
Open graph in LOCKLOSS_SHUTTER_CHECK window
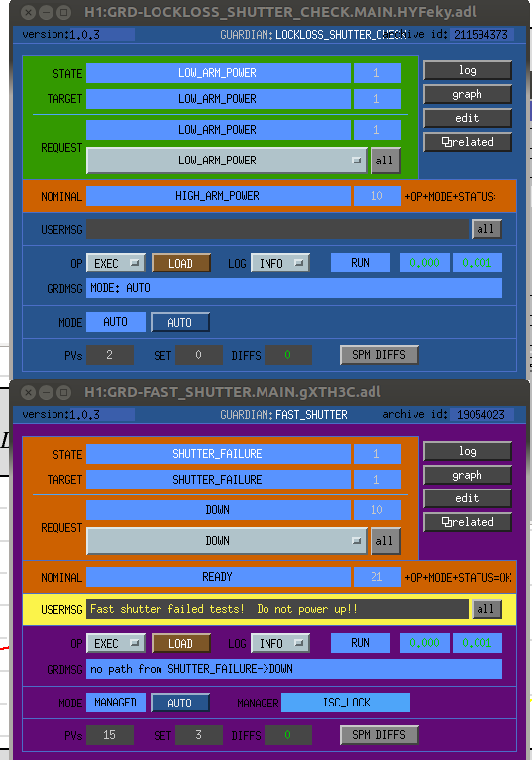click(467, 94)
